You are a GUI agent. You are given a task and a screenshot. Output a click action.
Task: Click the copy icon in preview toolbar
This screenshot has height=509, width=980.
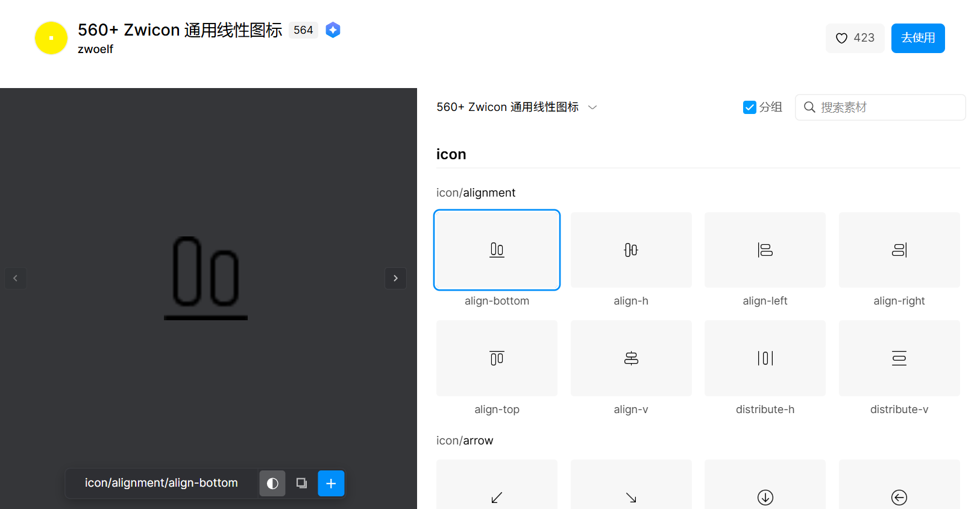pos(301,483)
